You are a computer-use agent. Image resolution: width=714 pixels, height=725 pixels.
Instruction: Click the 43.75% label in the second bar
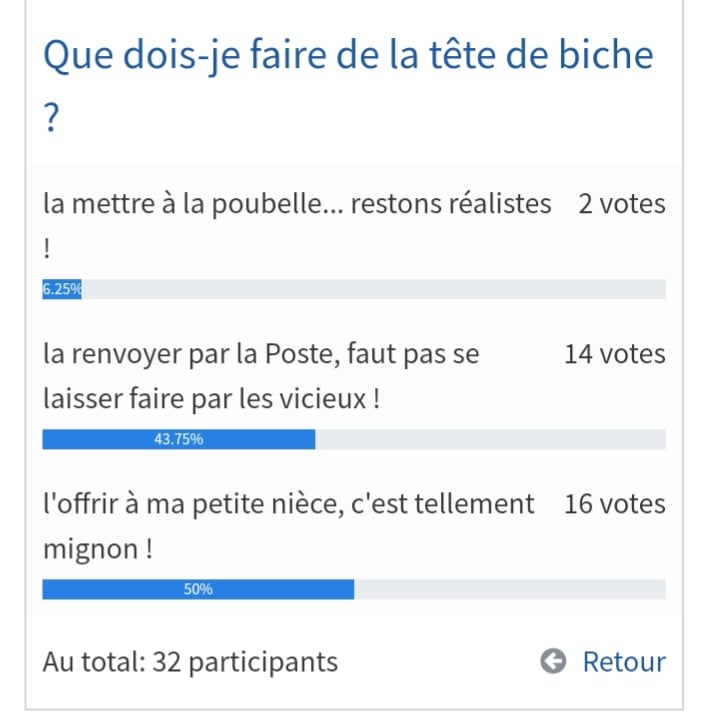tap(179, 440)
